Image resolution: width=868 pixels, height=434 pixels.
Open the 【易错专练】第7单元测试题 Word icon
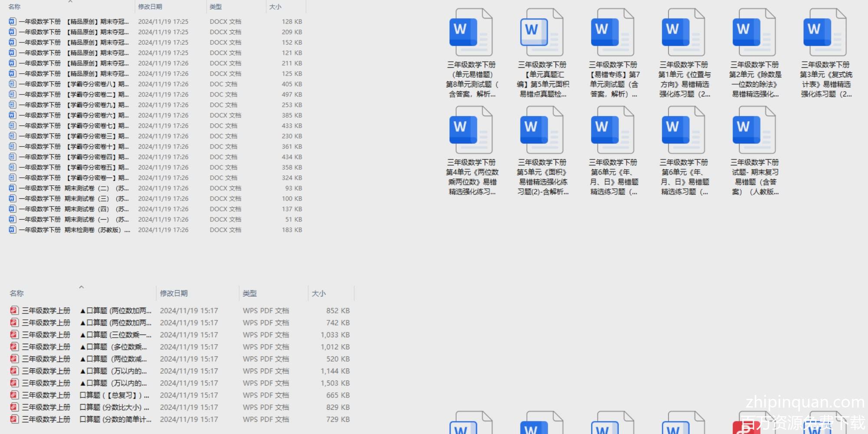(612, 33)
